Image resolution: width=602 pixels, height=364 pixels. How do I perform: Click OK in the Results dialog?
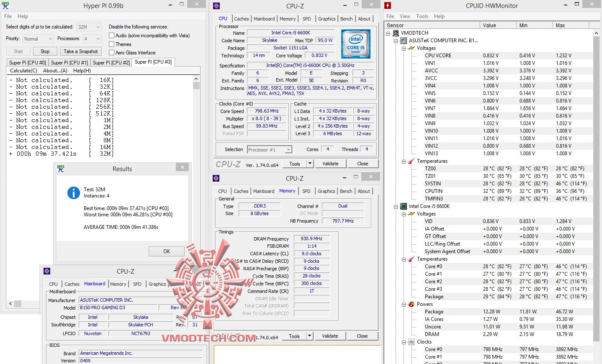point(167,251)
